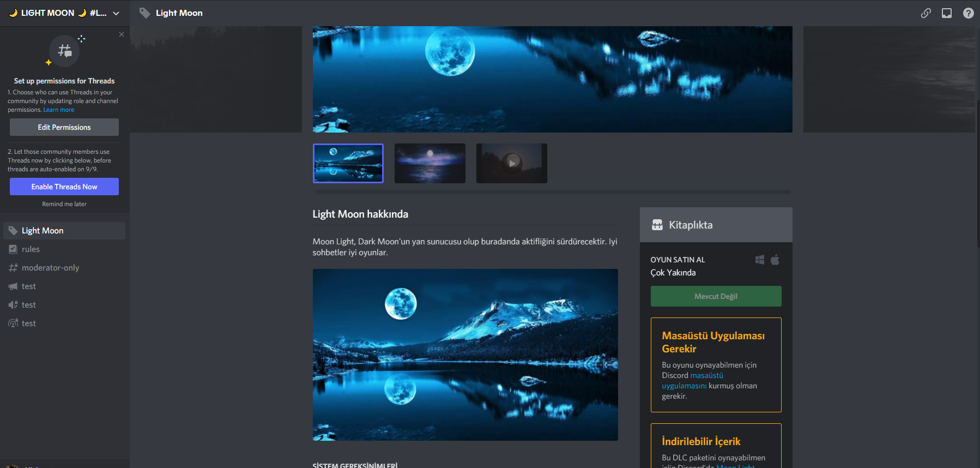980x468 pixels.
Task: Click the threads hash illustration icon
Action: [x=65, y=51]
